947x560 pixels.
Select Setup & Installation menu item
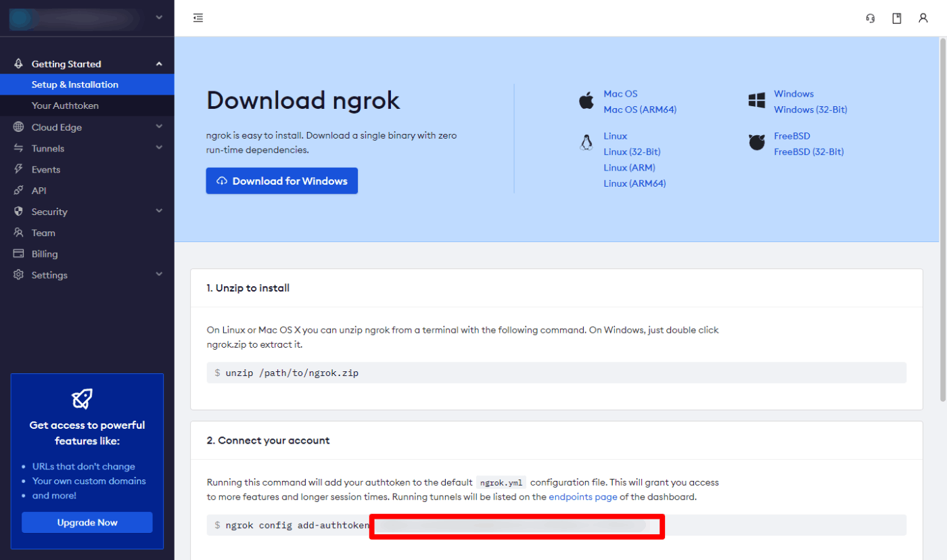click(x=87, y=85)
